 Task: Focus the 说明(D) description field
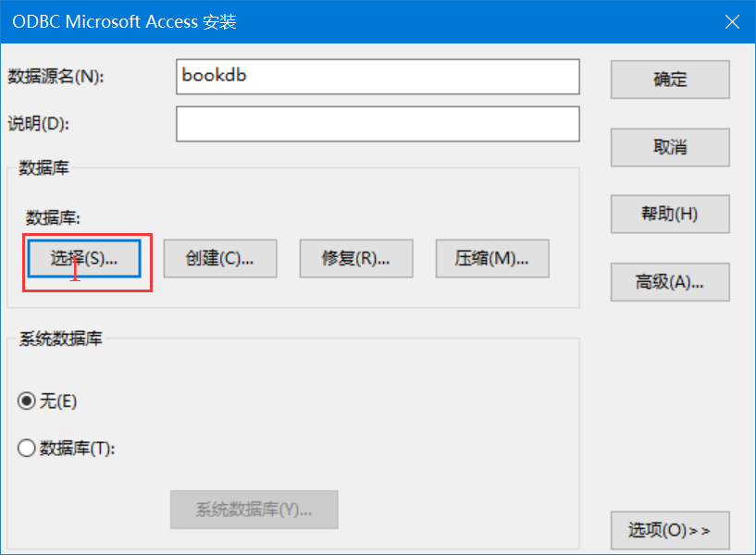click(x=378, y=124)
